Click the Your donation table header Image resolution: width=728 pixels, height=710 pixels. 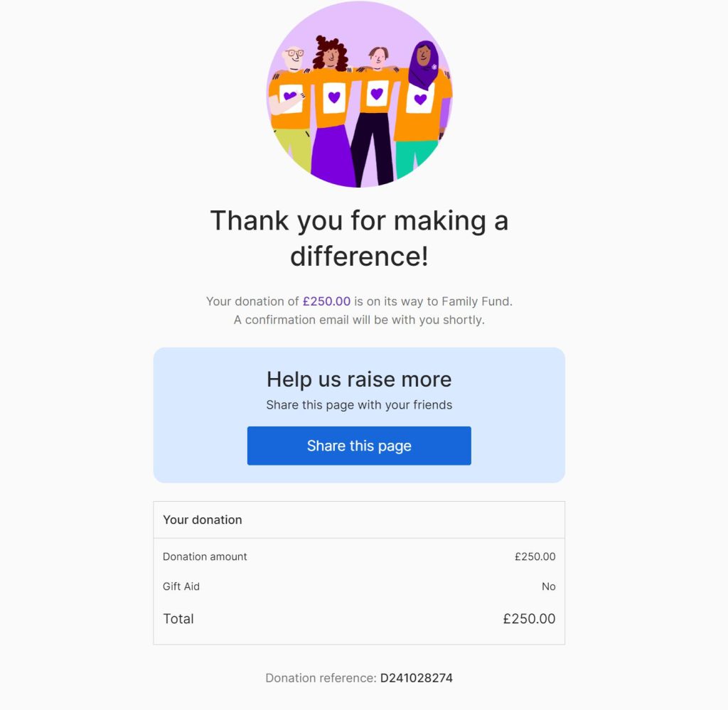(203, 520)
